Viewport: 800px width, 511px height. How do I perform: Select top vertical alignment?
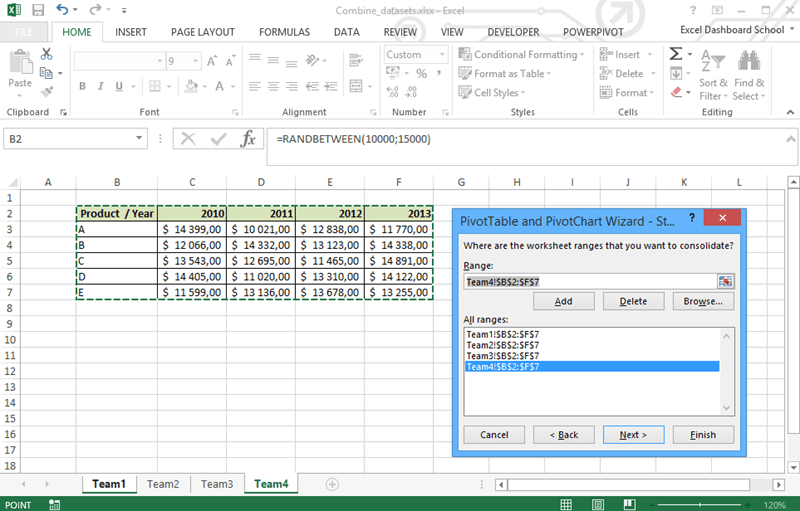click(255, 60)
